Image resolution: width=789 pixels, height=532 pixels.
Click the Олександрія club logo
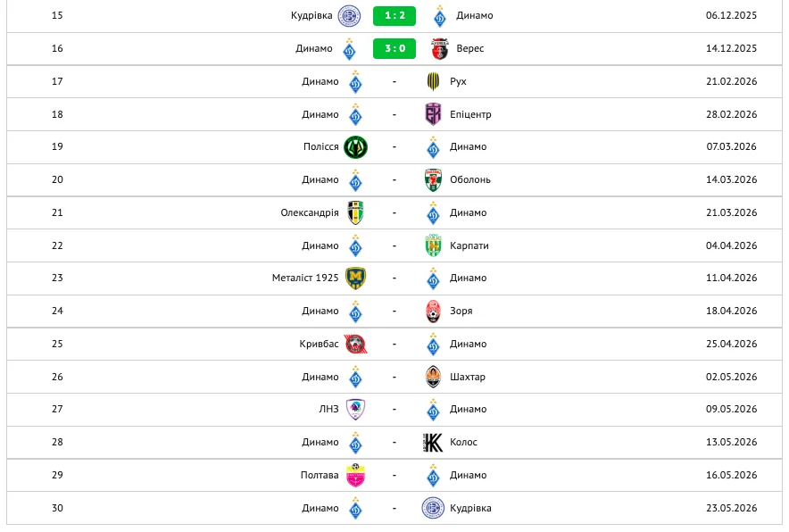(x=355, y=212)
